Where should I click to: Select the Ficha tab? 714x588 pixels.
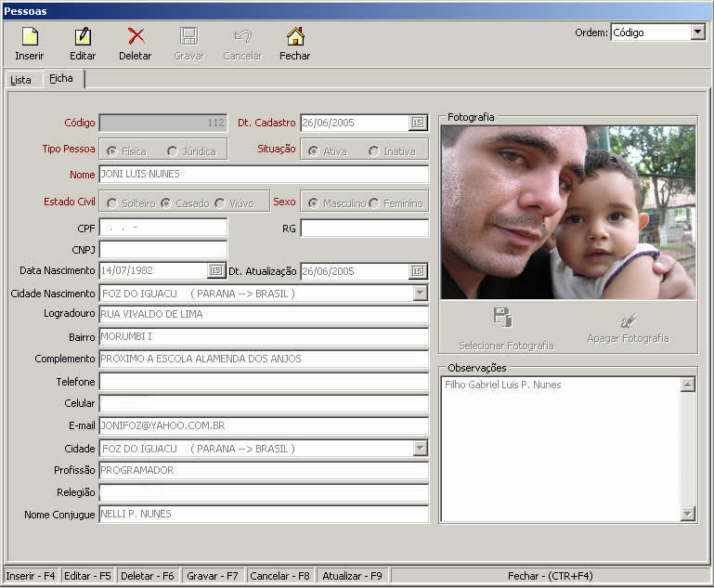coord(61,79)
